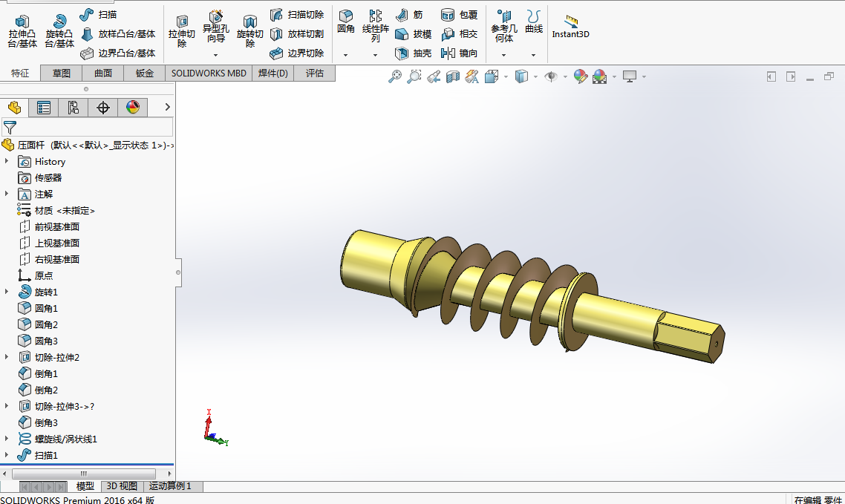This screenshot has height=504, width=845.
Task: Expand the 旋转1 feature node
Action: [x=7, y=291]
